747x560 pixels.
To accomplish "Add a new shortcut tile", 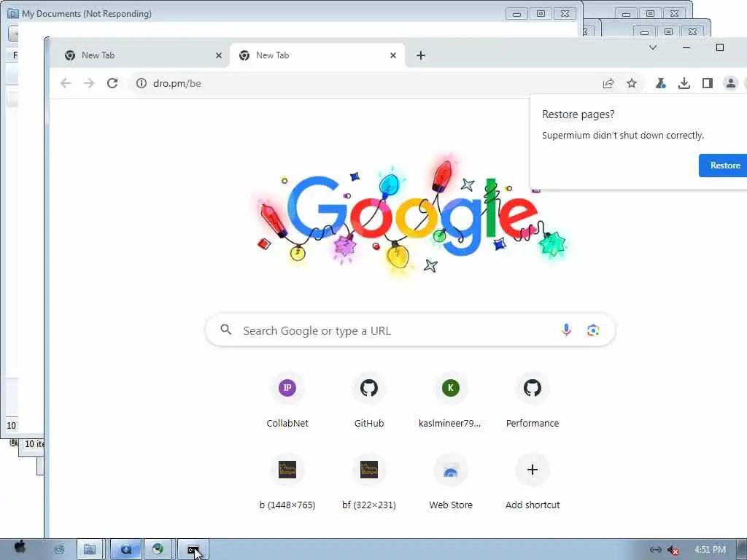I will (533, 483).
